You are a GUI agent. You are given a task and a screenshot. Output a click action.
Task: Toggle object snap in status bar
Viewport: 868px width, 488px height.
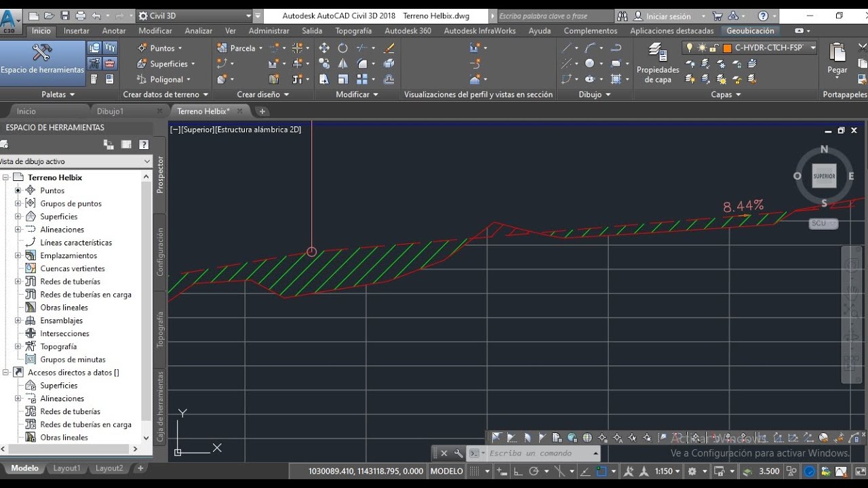point(601,471)
